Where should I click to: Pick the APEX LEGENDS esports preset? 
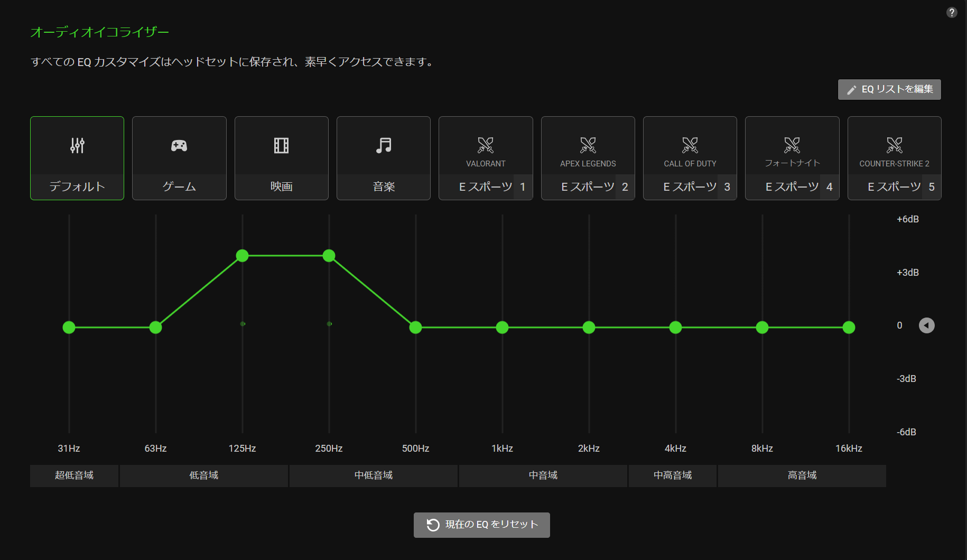(588, 146)
